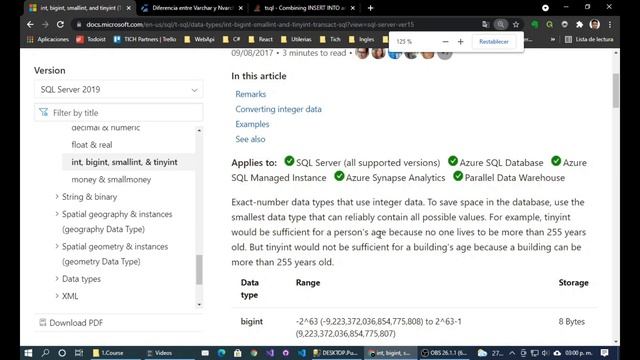Open the WebApi bookmarks folder

199,40
